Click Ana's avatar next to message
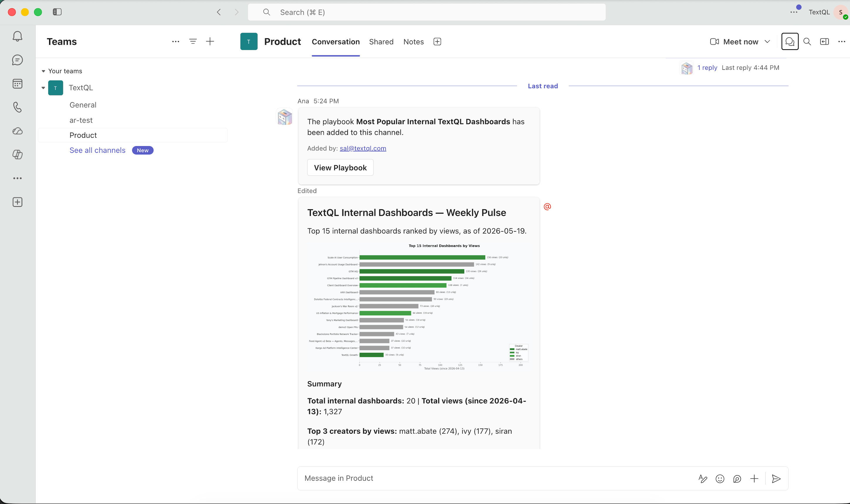Image resolution: width=850 pixels, height=504 pixels. click(285, 117)
